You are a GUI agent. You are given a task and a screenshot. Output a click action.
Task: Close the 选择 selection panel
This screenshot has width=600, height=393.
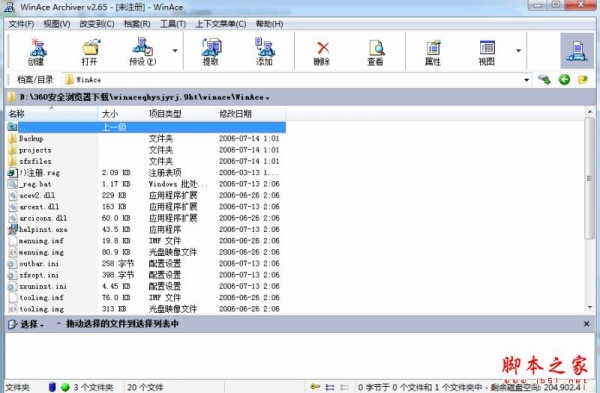pos(587,324)
